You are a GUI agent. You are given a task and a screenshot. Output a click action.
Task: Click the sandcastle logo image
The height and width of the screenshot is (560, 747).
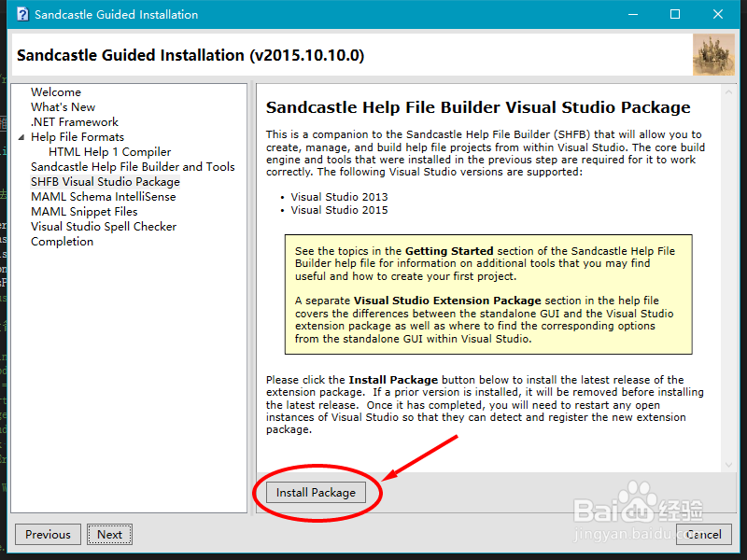coord(713,55)
